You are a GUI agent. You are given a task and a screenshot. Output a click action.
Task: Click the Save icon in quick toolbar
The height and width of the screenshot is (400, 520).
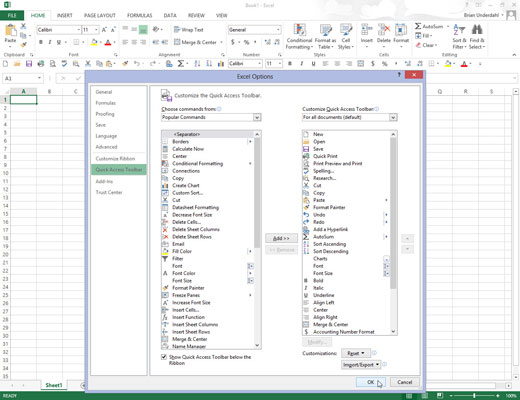coord(29,63)
